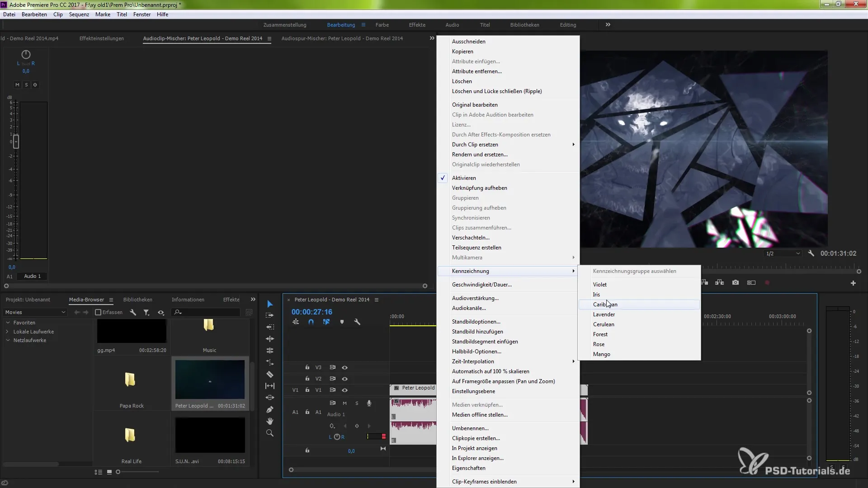Click the insert-as-nest sequence toggle icon

tap(296, 322)
